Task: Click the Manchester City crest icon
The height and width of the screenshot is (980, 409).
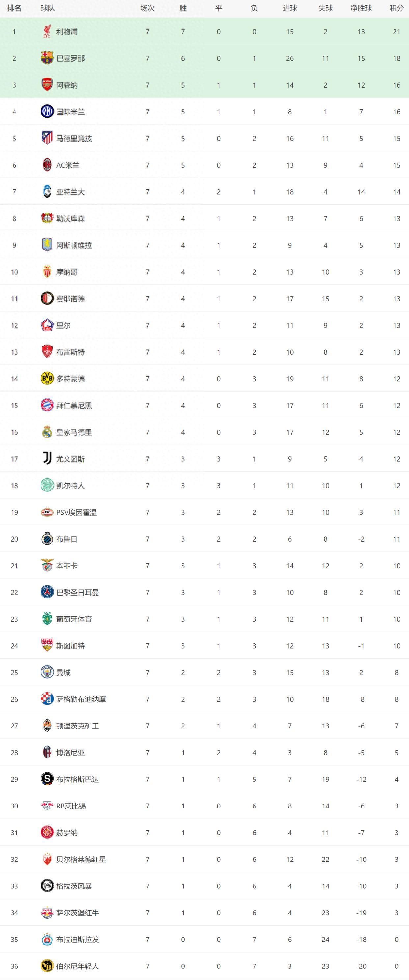Action: point(47,672)
